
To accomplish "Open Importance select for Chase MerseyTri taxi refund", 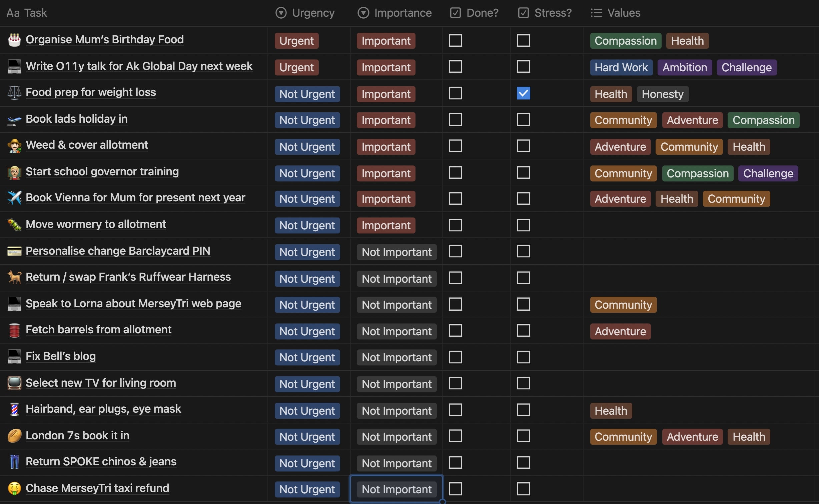I will coord(396,489).
